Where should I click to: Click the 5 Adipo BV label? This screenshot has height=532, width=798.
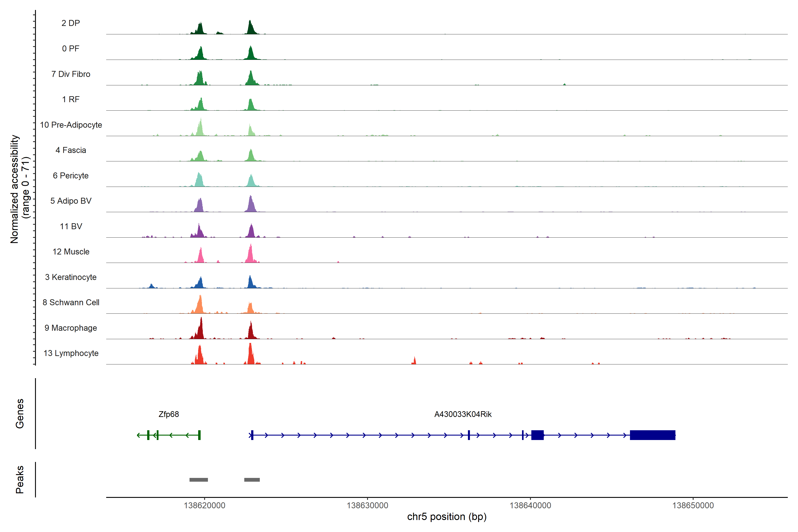tap(71, 201)
